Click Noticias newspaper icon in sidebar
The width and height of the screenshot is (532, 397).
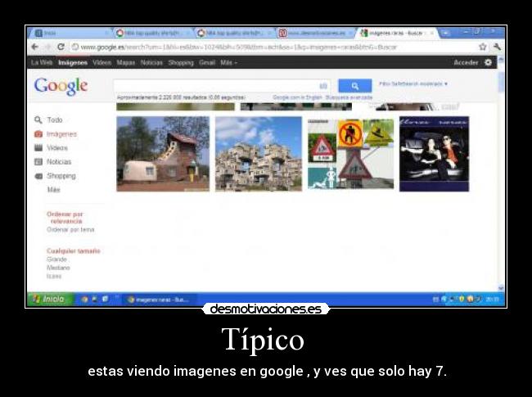[x=38, y=162]
